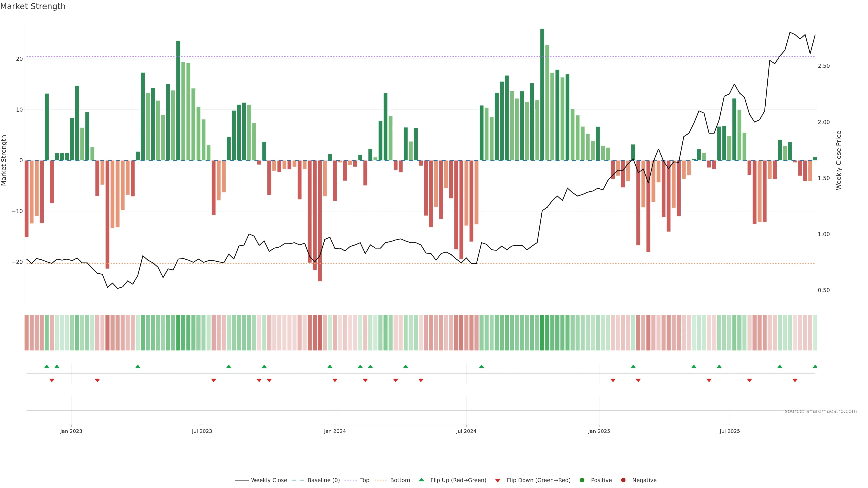Click the darkest green heatmap strip cell
Viewport: 868px width, 488px height.
tap(542, 333)
